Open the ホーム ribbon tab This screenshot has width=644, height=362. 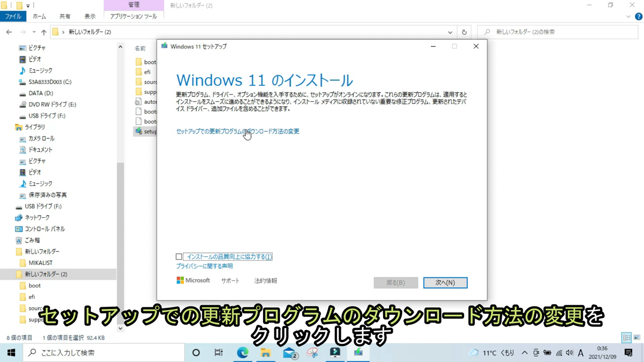coord(40,17)
